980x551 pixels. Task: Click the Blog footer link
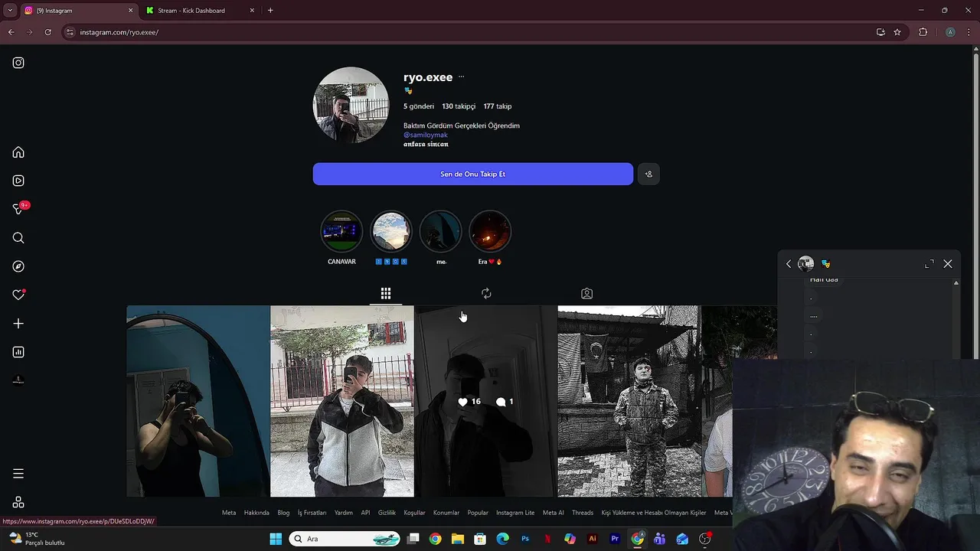click(283, 513)
